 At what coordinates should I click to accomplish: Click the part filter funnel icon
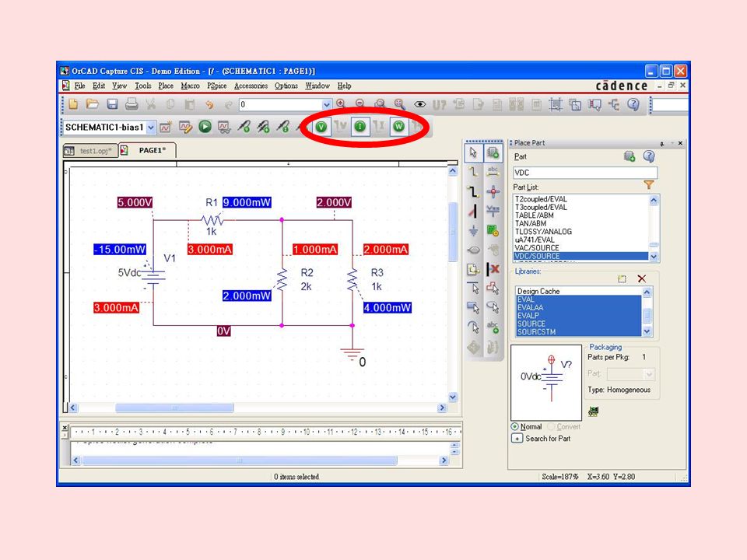point(648,185)
